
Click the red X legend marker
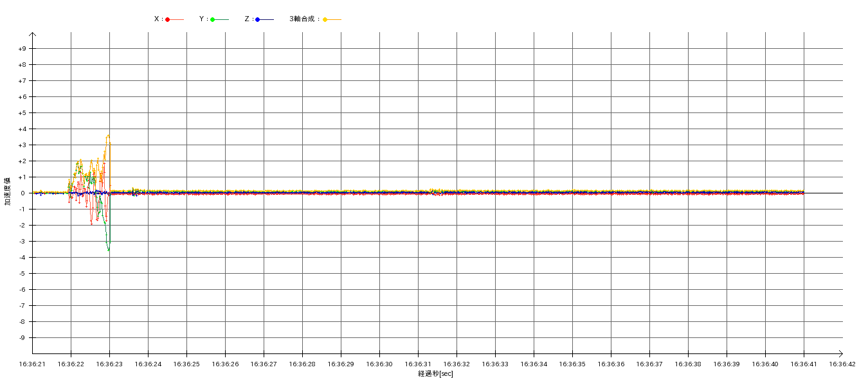tap(168, 19)
